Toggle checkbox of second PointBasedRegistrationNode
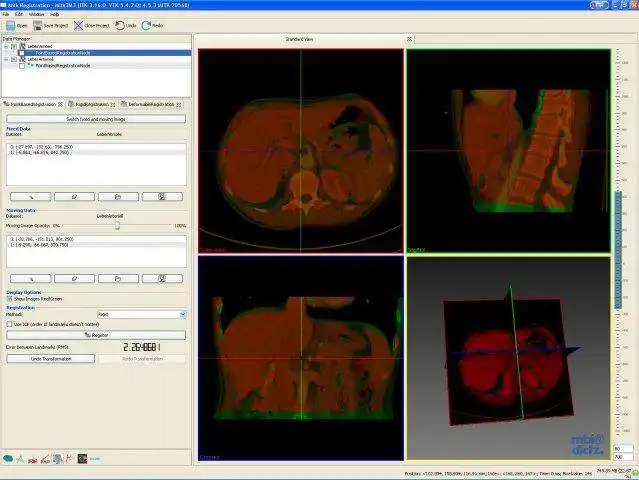 pos(22,66)
